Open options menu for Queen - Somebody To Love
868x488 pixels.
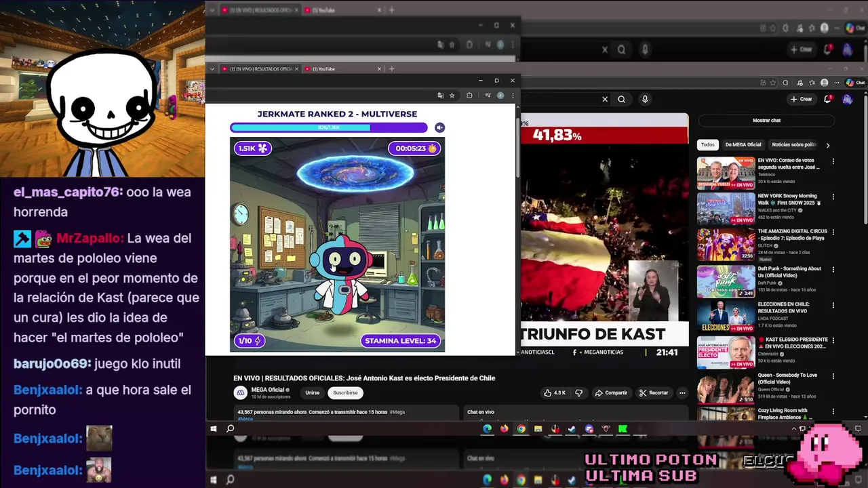point(833,377)
